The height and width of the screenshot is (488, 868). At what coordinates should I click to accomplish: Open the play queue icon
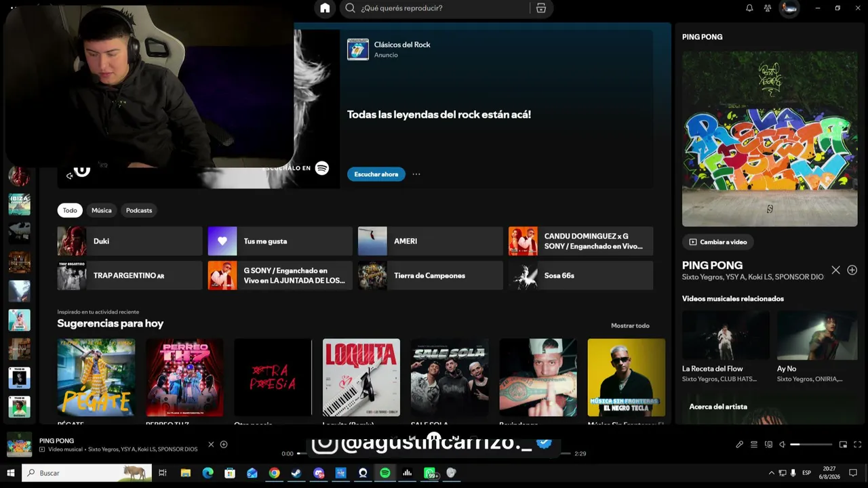click(754, 445)
